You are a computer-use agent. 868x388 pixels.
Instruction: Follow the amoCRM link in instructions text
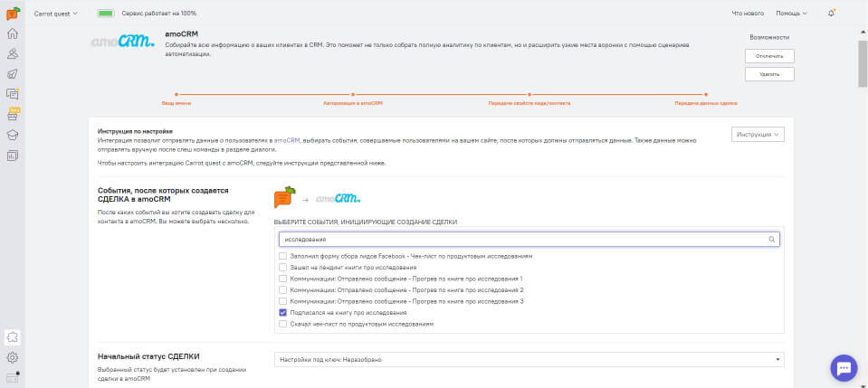(287, 141)
